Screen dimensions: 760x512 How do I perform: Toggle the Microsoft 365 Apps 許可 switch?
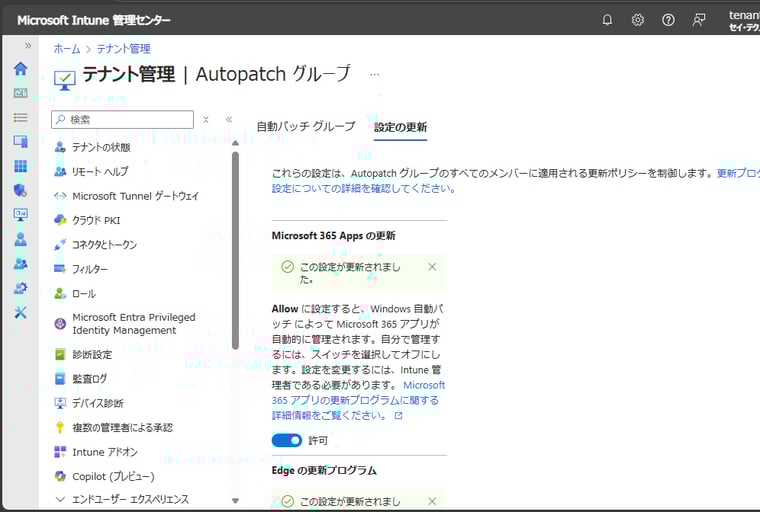click(286, 440)
